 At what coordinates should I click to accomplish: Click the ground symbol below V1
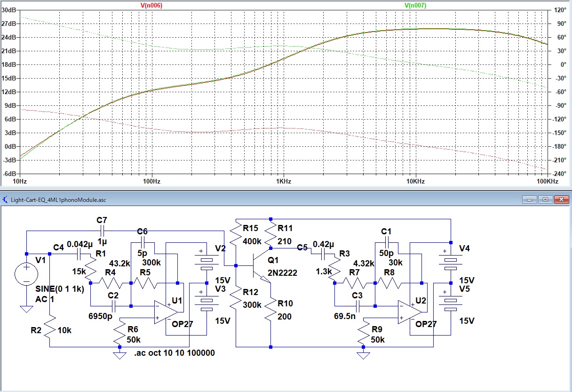27,309
